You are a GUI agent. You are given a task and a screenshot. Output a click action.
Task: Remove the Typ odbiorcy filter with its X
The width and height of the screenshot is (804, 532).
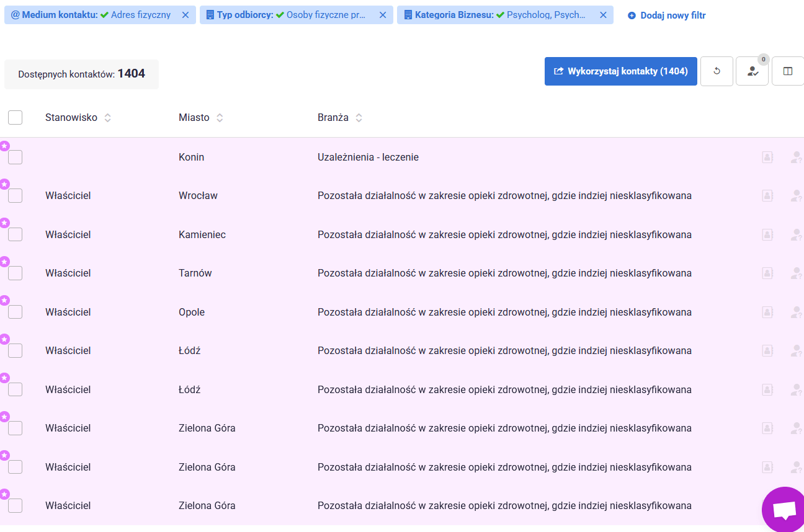click(383, 15)
